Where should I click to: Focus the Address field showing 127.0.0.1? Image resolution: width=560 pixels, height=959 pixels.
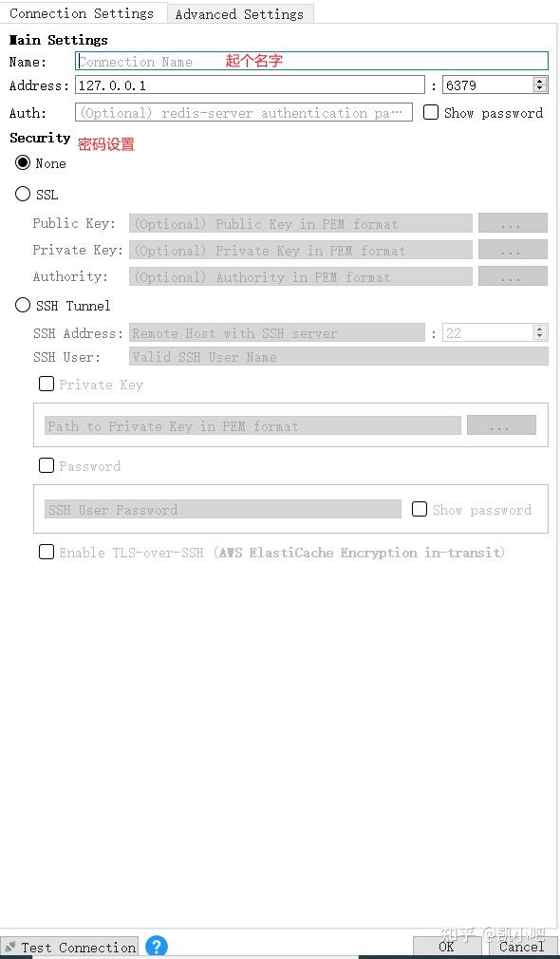[x=250, y=85]
